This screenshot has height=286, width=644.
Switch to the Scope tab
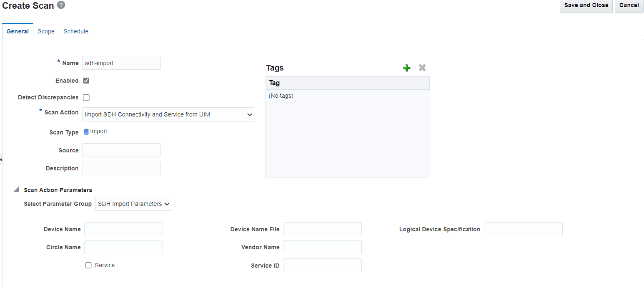pos(46,31)
